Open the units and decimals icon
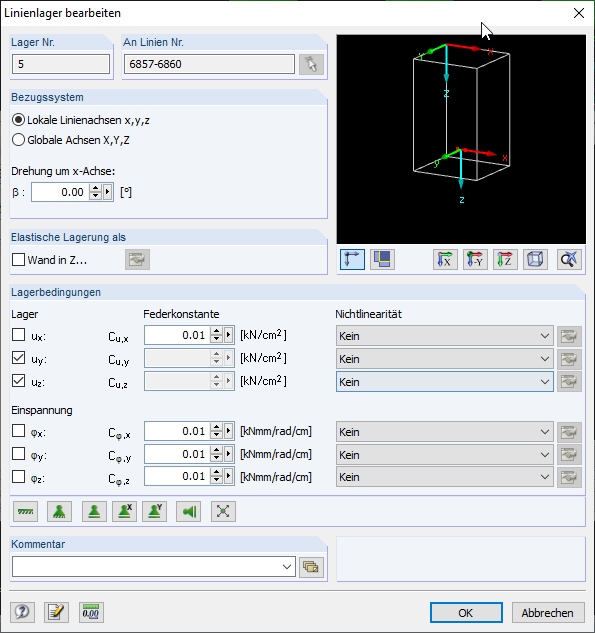595x633 pixels. (91, 612)
